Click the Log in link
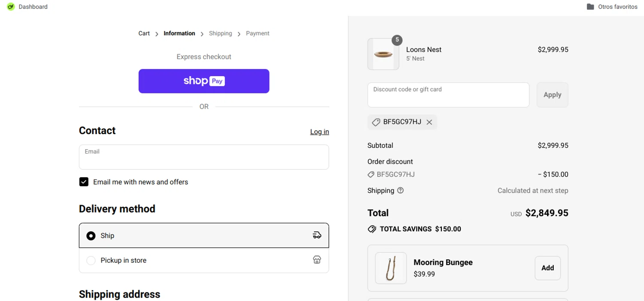Image resolution: width=644 pixels, height=301 pixels. (319, 132)
